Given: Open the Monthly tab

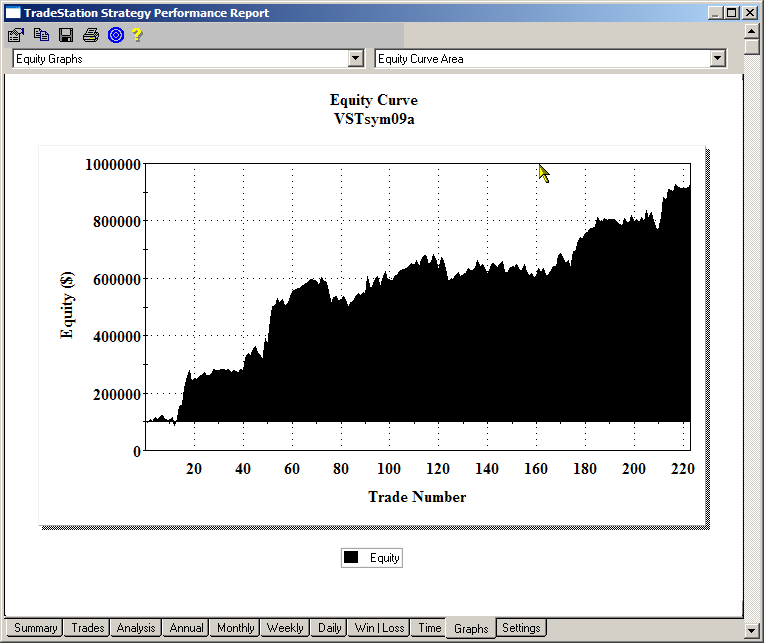Looking at the screenshot, I should point(235,628).
